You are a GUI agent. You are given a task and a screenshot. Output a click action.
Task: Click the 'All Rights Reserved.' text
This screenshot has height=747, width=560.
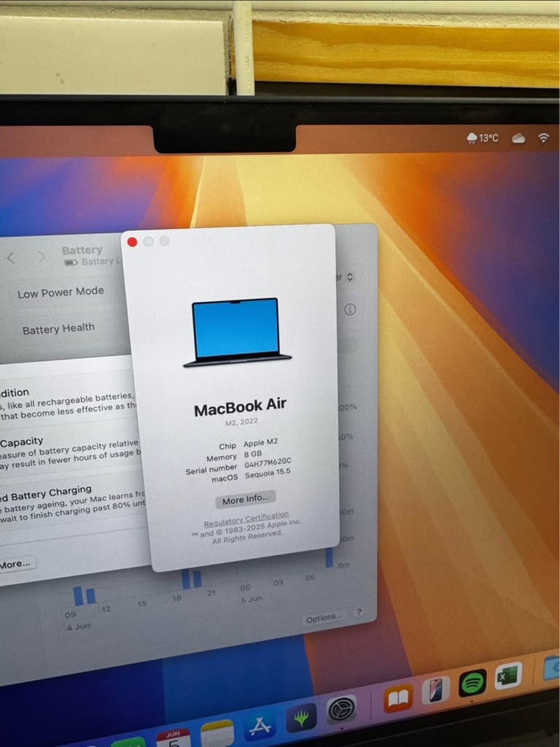click(247, 537)
